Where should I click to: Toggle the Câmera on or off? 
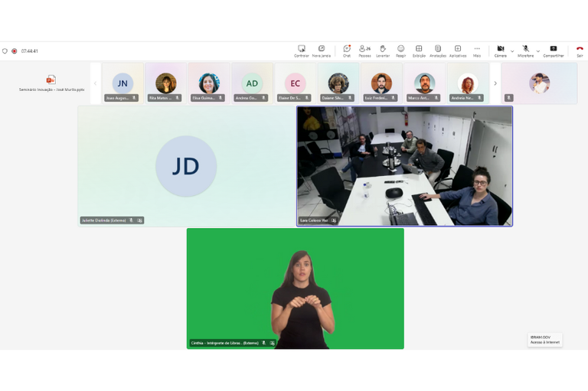click(500, 51)
